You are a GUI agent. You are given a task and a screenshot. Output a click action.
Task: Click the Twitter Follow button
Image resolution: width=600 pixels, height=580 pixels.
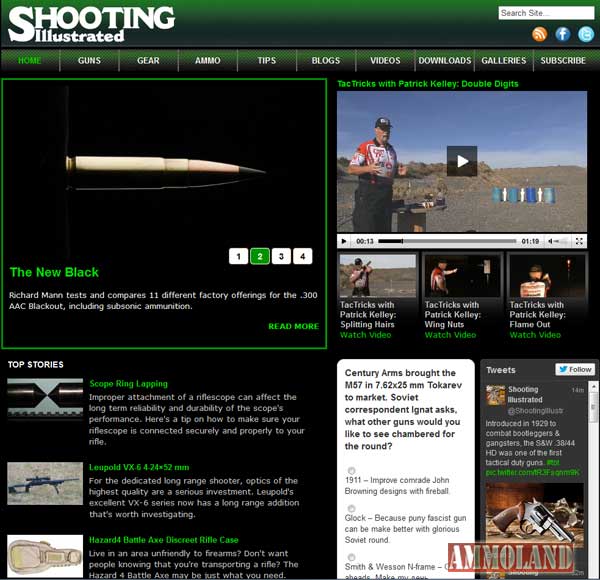(575, 369)
